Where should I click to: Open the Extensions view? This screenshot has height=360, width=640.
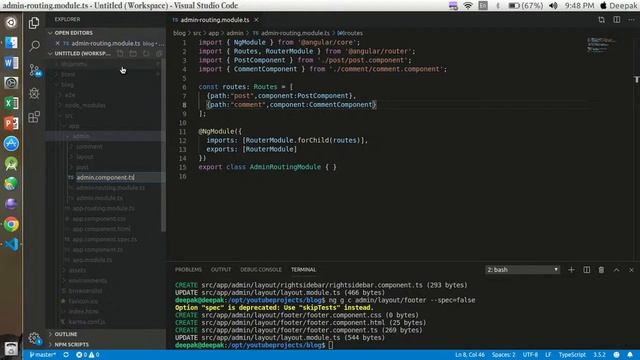coord(34,117)
